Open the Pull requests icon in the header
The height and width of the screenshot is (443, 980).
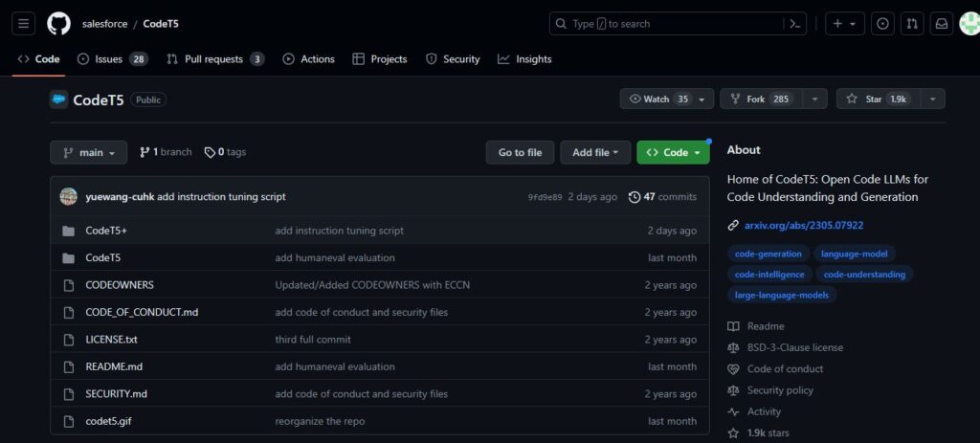[912, 24]
